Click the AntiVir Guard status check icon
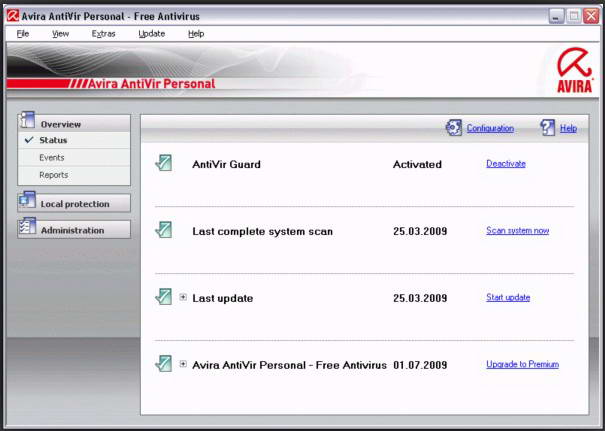Screen dimensions: 605x431 (x=164, y=163)
